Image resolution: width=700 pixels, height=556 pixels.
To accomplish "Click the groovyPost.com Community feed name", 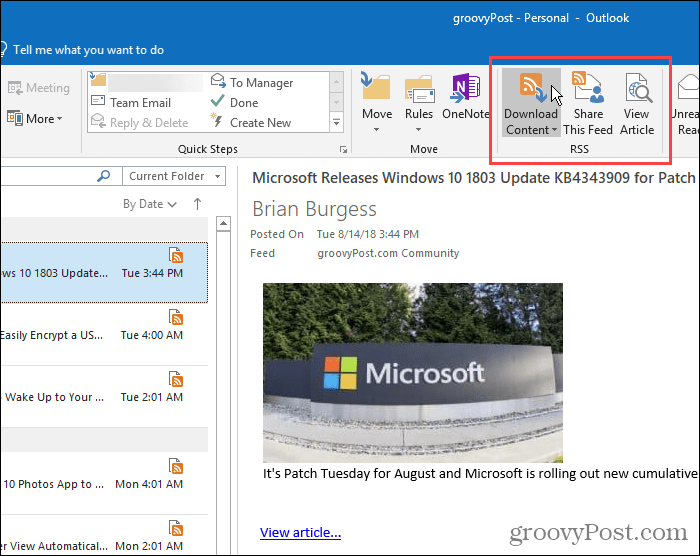I will pyautogui.click(x=388, y=253).
